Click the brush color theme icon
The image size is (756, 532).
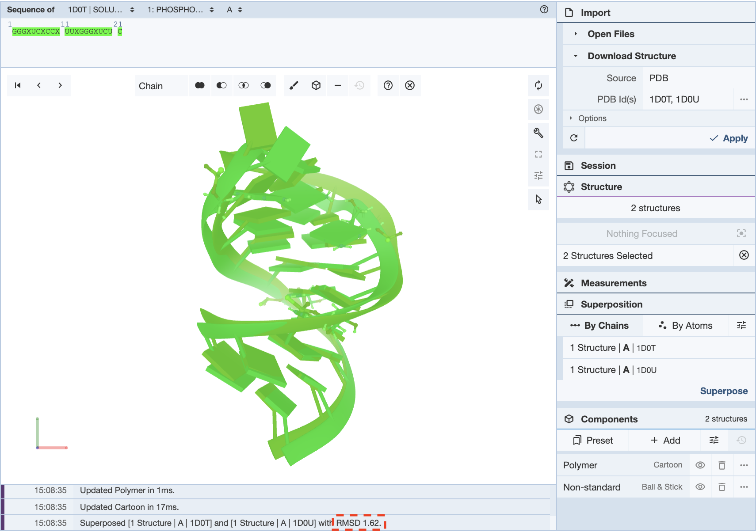pos(294,86)
